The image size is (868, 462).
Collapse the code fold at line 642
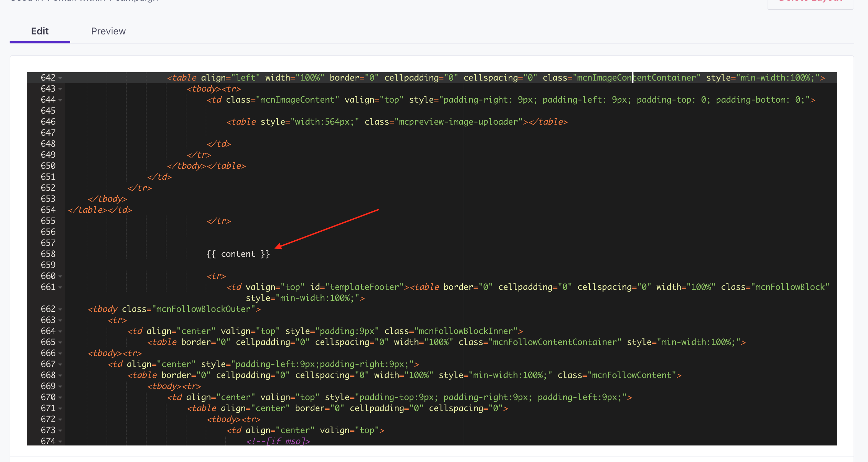[x=61, y=78]
